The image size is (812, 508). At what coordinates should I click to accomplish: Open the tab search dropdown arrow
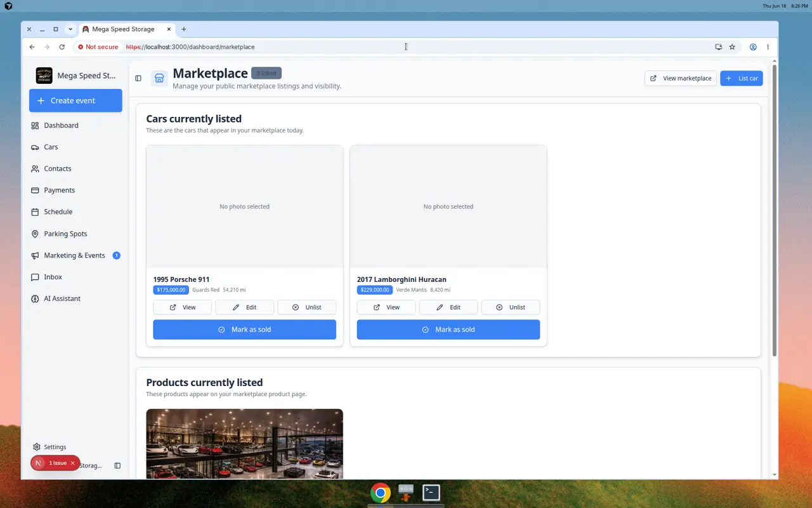coord(70,29)
